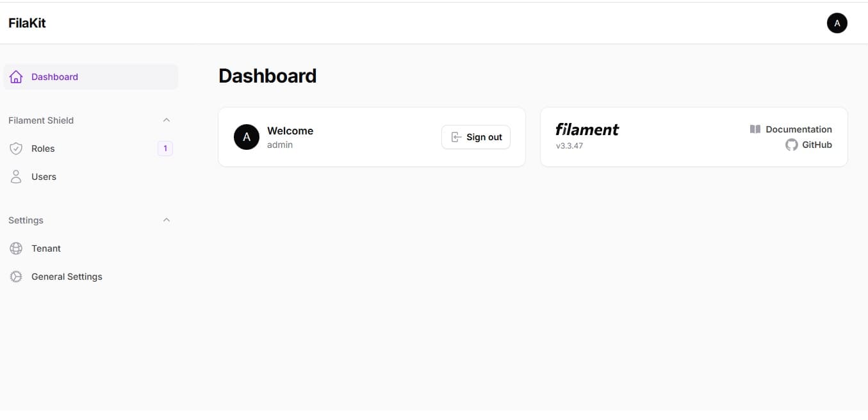The height and width of the screenshot is (420, 868).
Task: Click the filament version label v3.3.47
Action: click(x=569, y=145)
